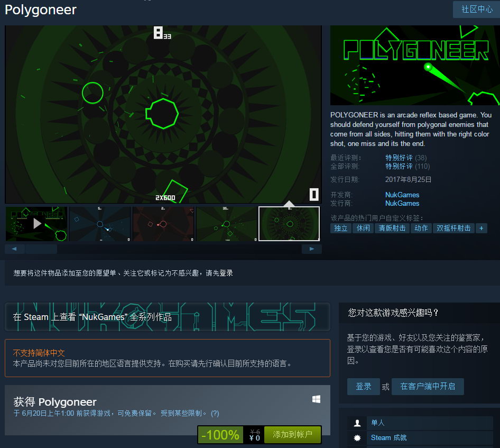This screenshot has width=500, height=448.
Task: Select the 清版射击 tag
Action: [392, 228]
